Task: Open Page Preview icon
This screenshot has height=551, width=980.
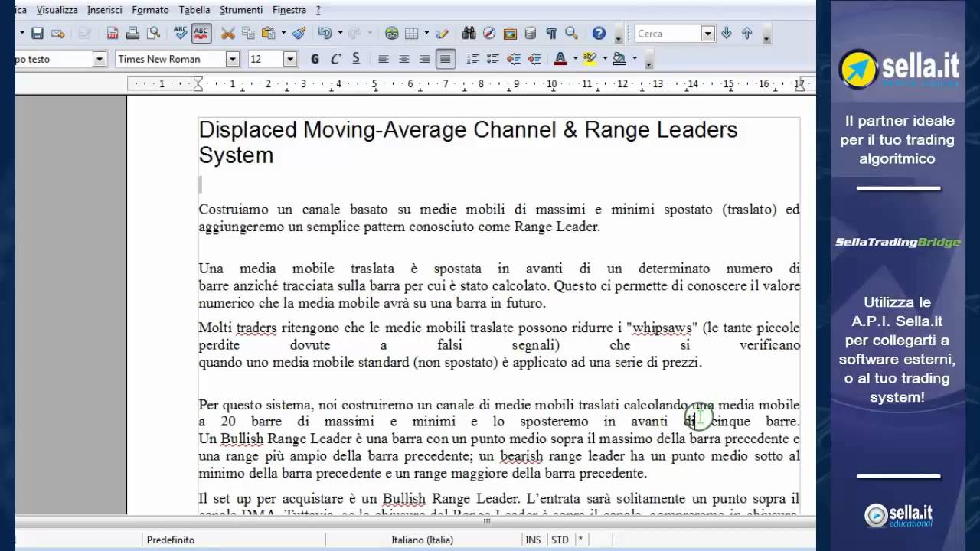Action: click(x=153, y=33)
